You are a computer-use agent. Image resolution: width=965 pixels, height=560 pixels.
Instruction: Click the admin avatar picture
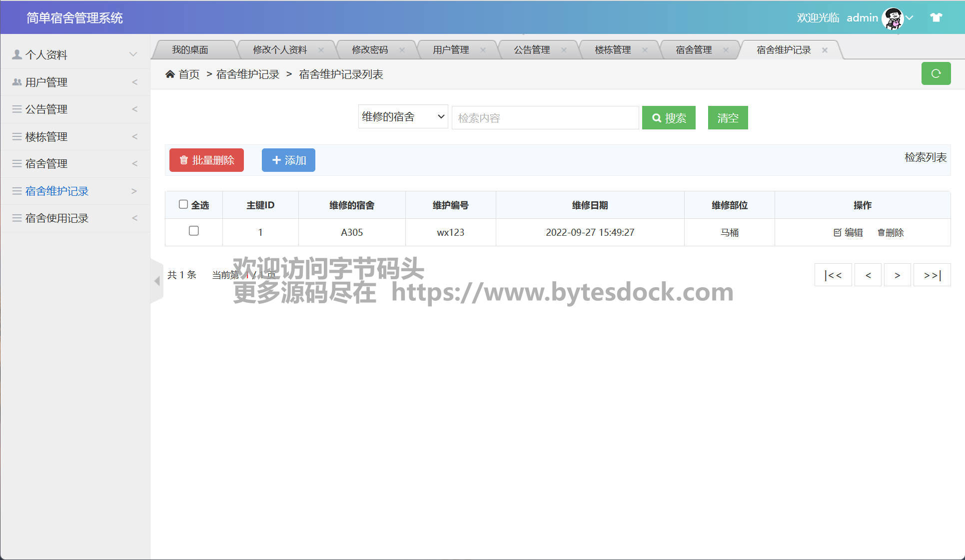pos(893,18)
